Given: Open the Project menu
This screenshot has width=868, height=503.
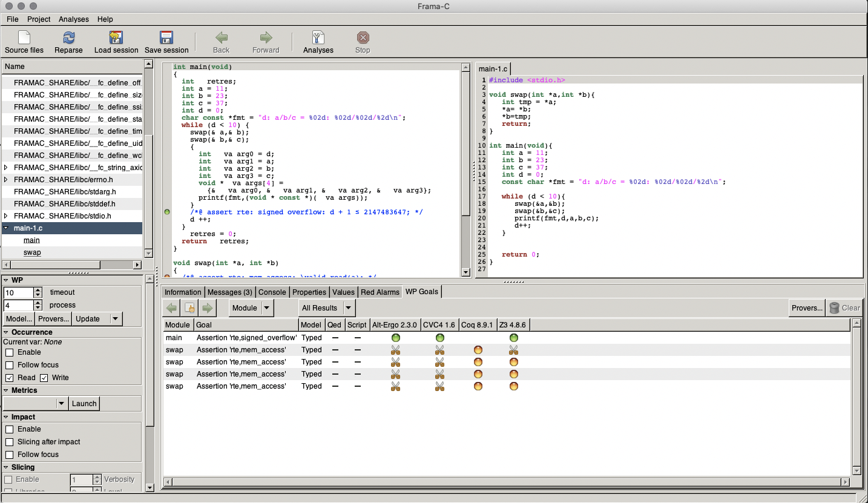Looking at the screenshot, I should pyautogui.click(x=39, y=19).
